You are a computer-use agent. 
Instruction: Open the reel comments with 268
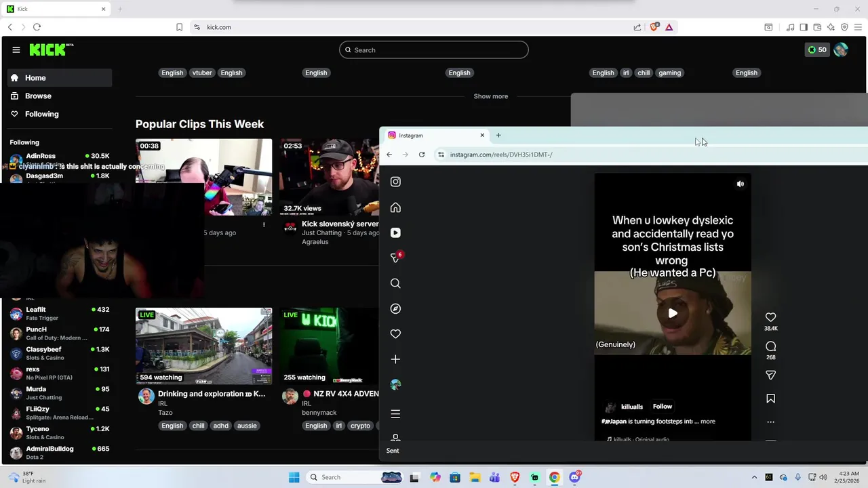[770, 346]
